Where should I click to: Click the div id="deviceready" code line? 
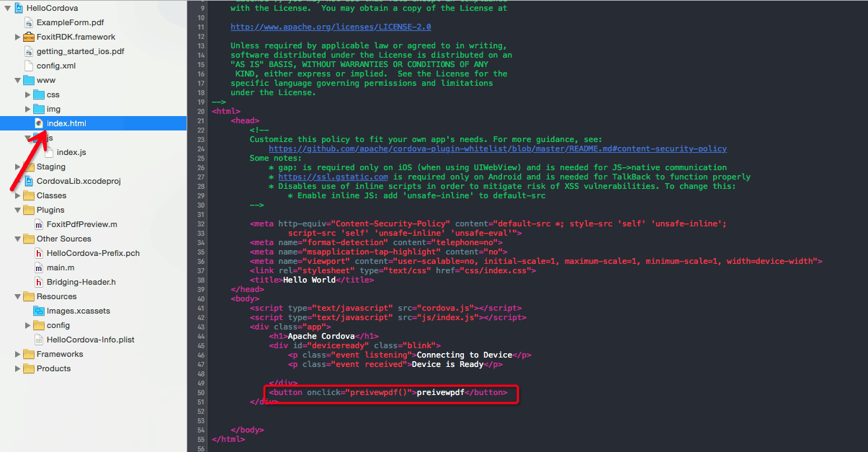click(x=354, y=345)
